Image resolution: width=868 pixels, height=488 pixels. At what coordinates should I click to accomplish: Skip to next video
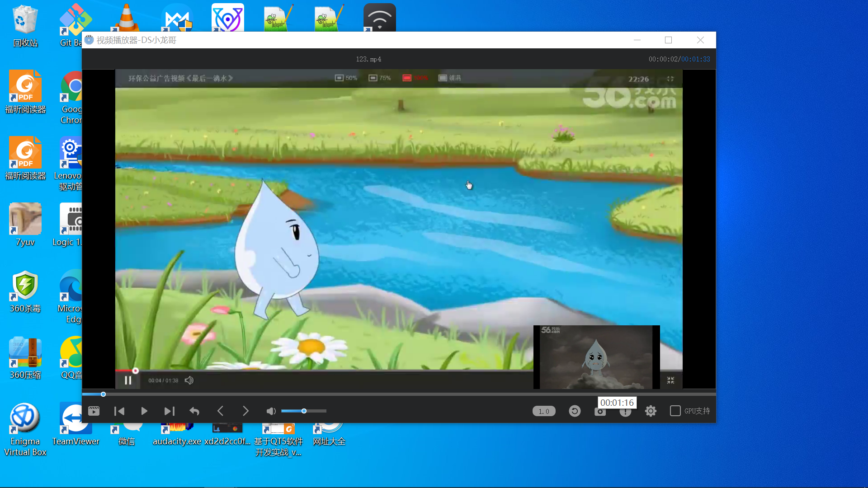(x=169, y=411)
